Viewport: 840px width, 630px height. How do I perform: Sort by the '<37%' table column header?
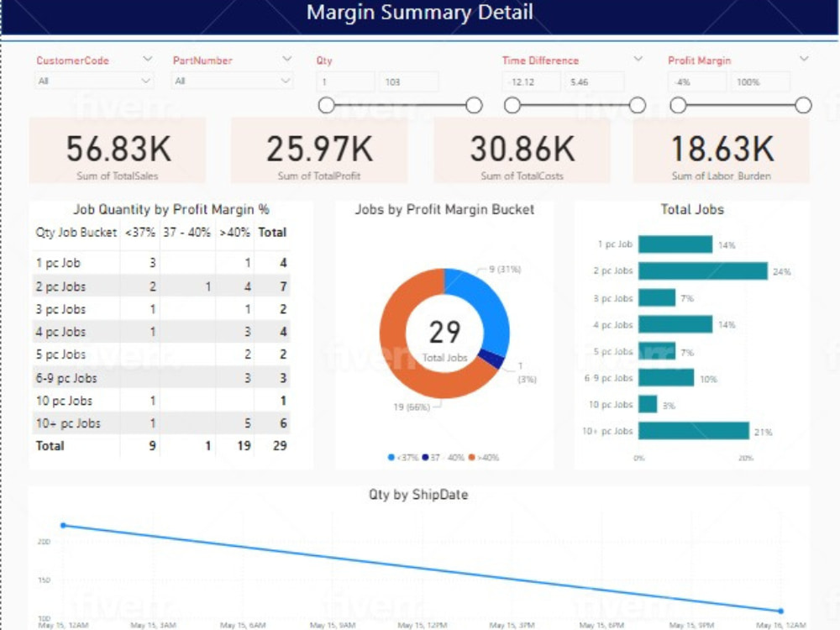[139, 233]
